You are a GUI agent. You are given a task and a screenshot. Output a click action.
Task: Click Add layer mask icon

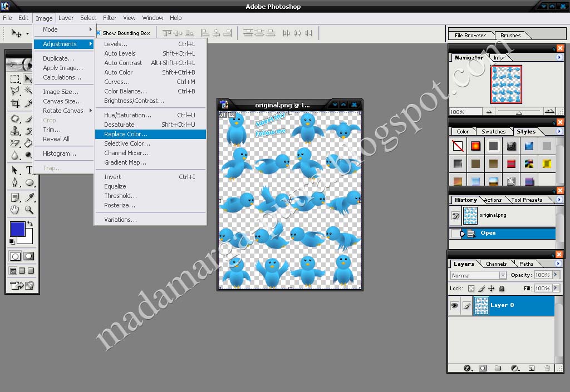pos(483,368)
